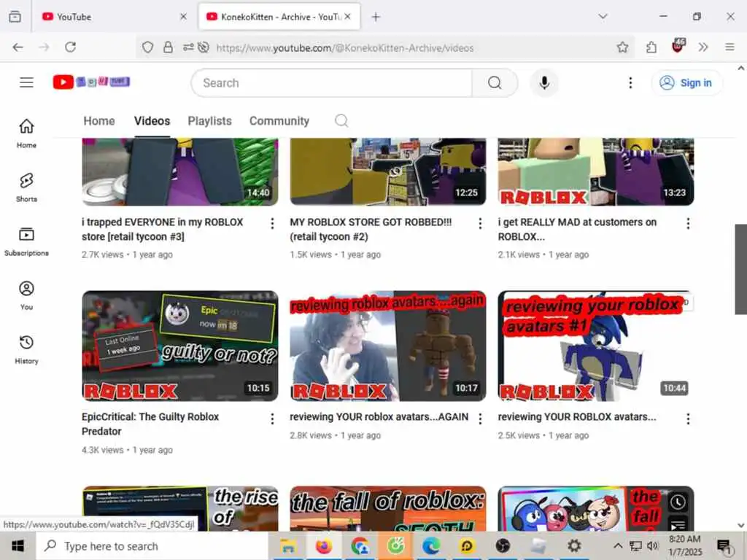Open options for avatars...AGAIN video
This screenshot has height=560, width=747.
(480, 419)
